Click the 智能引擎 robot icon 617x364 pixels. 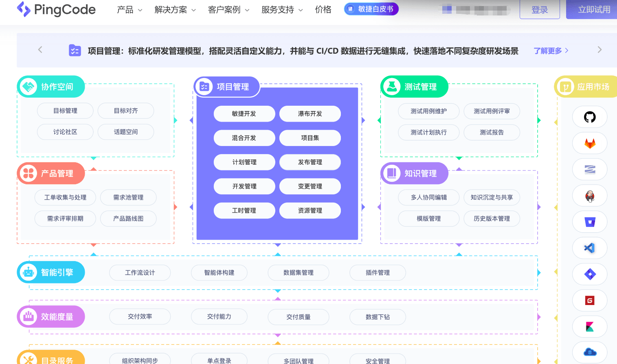[x=29, y=272]
